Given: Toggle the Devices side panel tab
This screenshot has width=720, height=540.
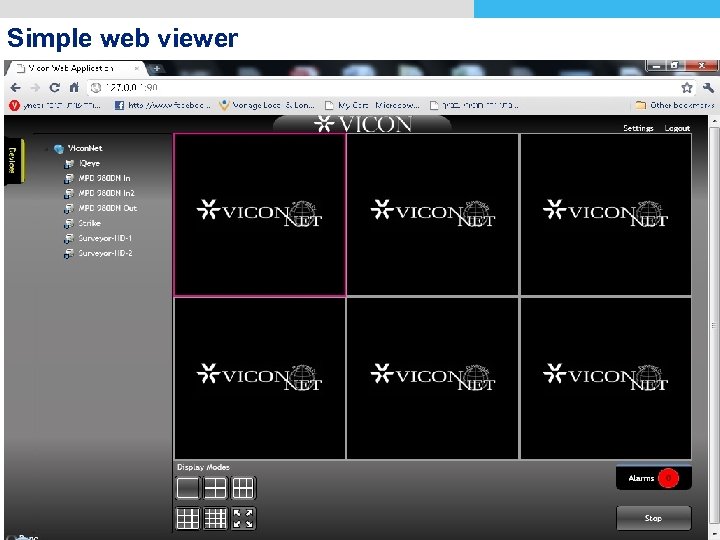Looking at the screenshot, I should (x=13, y=161).
